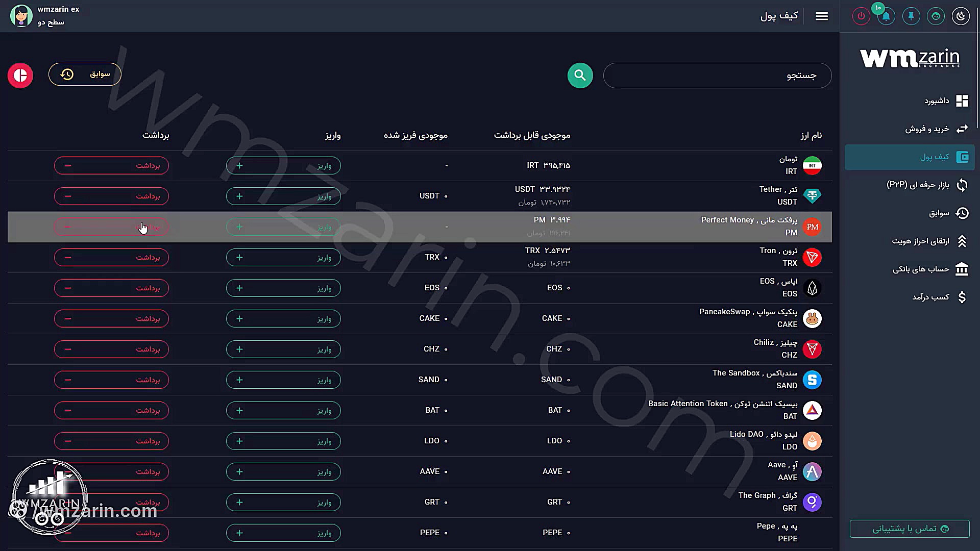The width and height of the screenshot is (980, 551).
Task: Click واریز deposit button for CHZ
Action: [x=283, y=349]
